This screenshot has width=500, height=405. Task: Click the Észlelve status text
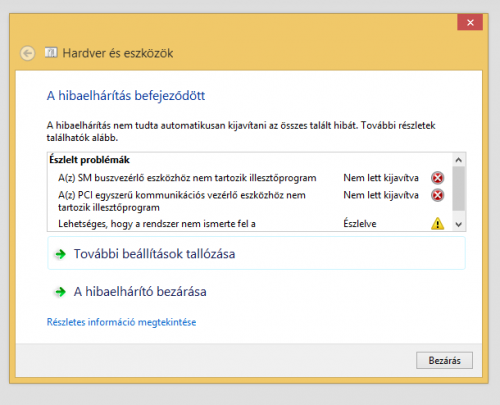tap(360, 224)
